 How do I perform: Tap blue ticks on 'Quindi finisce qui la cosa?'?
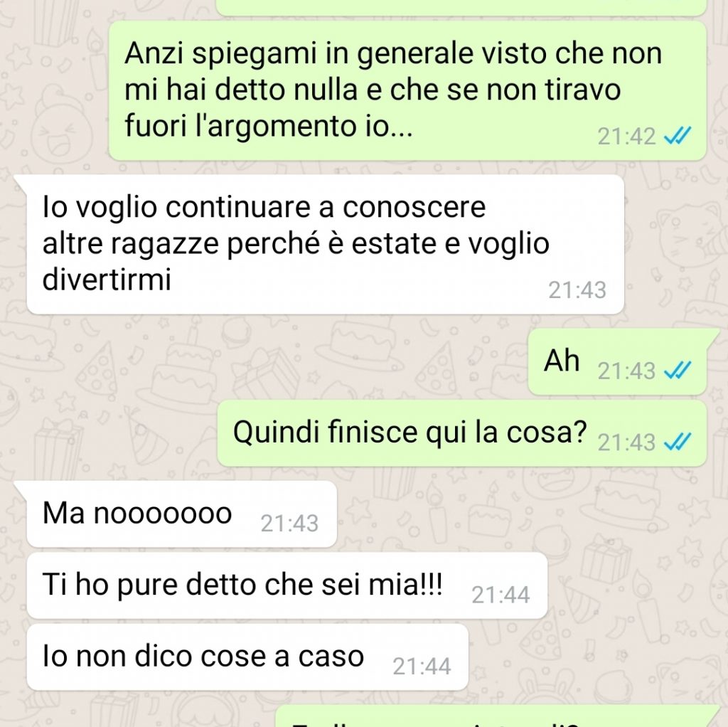coord(678,442)
